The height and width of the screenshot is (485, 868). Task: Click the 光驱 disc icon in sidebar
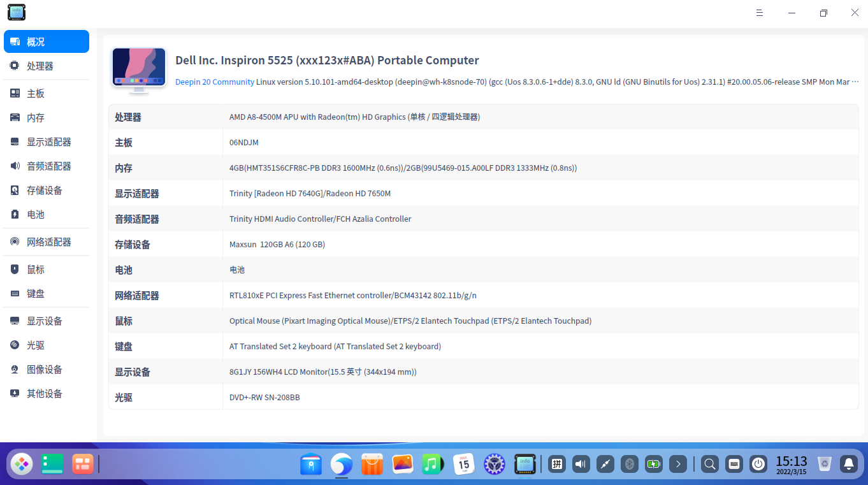(x=15, y=345)
